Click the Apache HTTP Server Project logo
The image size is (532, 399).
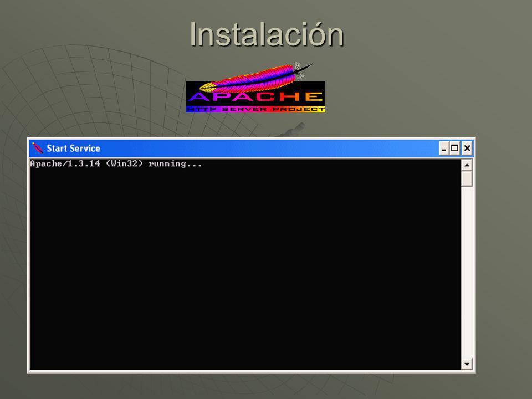point(255,87)
